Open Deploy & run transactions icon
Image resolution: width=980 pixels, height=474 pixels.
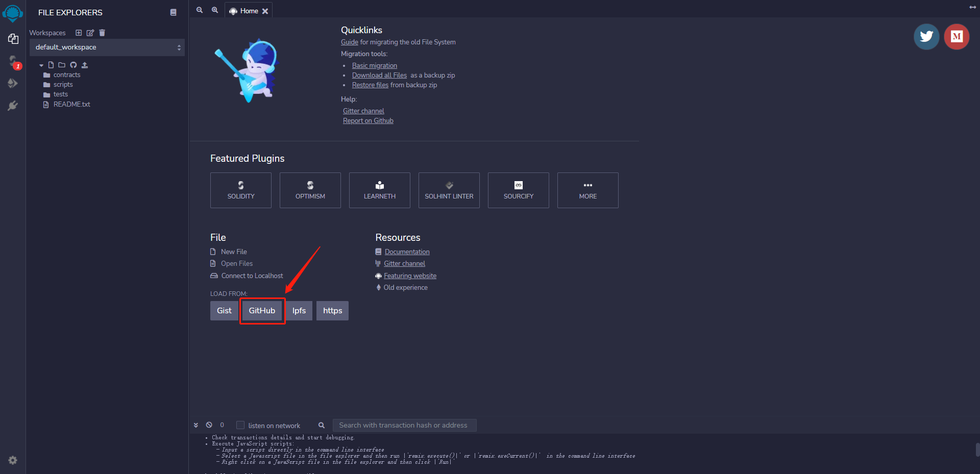tap(13, 83)
